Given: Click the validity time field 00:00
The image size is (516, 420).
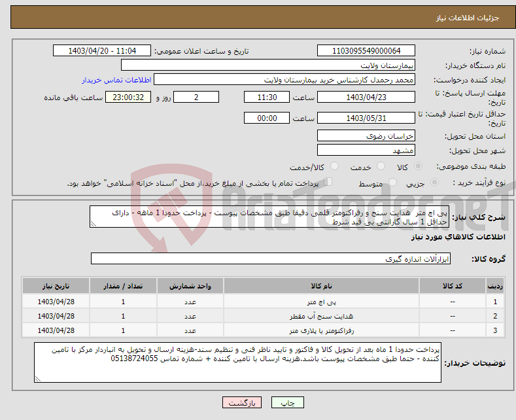Looking at the screenshot, I should coord(267,118).
